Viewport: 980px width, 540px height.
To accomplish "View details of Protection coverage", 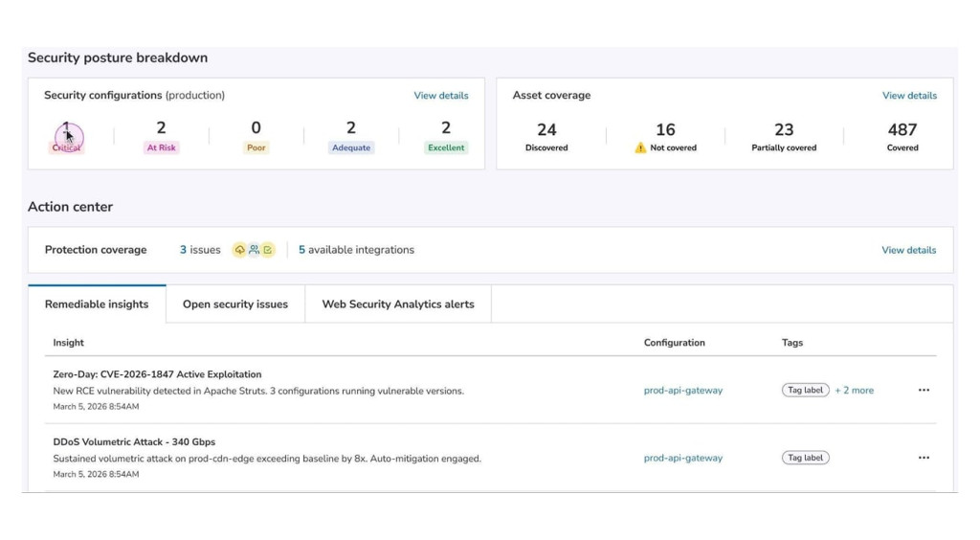I will click(x=909, y=250).
